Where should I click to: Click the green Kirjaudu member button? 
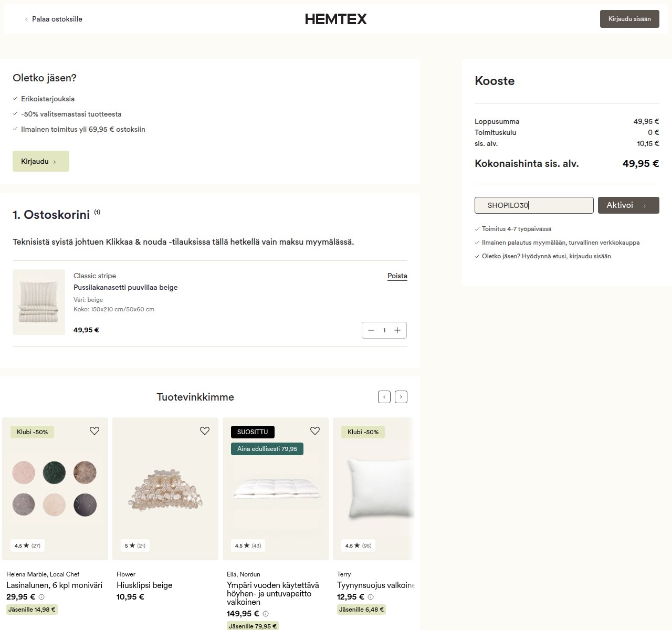coord(41,161)
